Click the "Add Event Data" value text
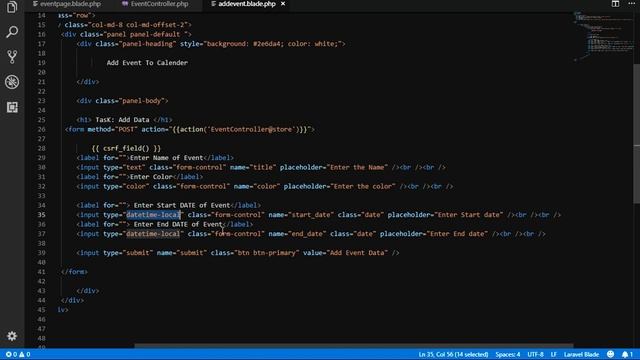Image resolution: width=640 pixels, height=360 pixels. [357, 253]
